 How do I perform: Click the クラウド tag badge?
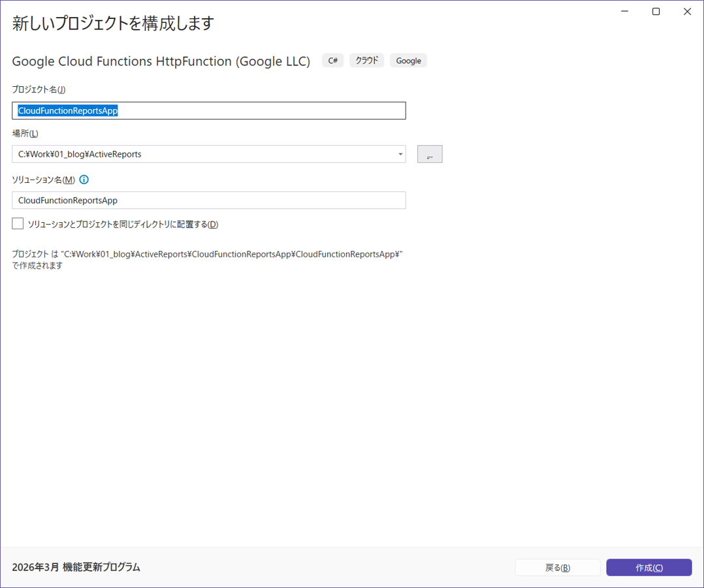[367, 61]
